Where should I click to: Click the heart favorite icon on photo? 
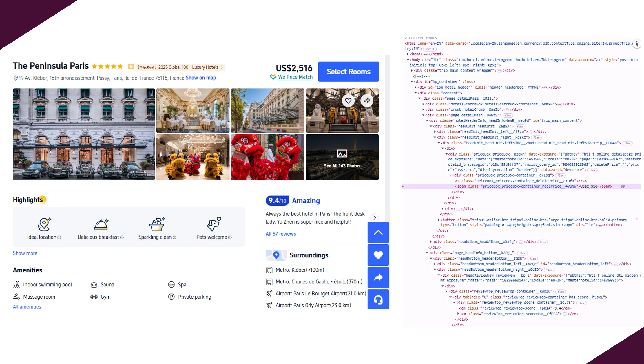click(348, 100)
